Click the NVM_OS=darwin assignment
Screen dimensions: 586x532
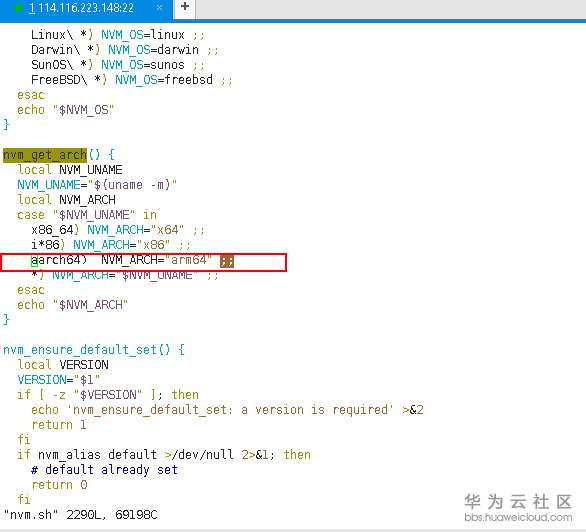[153, 50]
